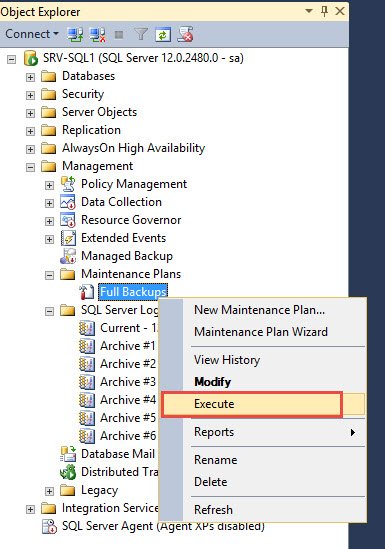
Task: Click the Refresh toolbar icon
Action: pos(163,34)
